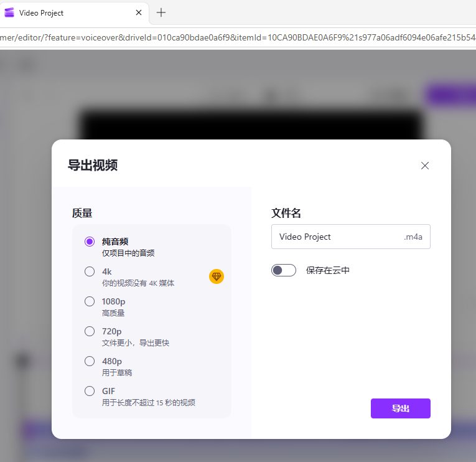
Task: Click the 质量 heading
Action: [82, 213]
